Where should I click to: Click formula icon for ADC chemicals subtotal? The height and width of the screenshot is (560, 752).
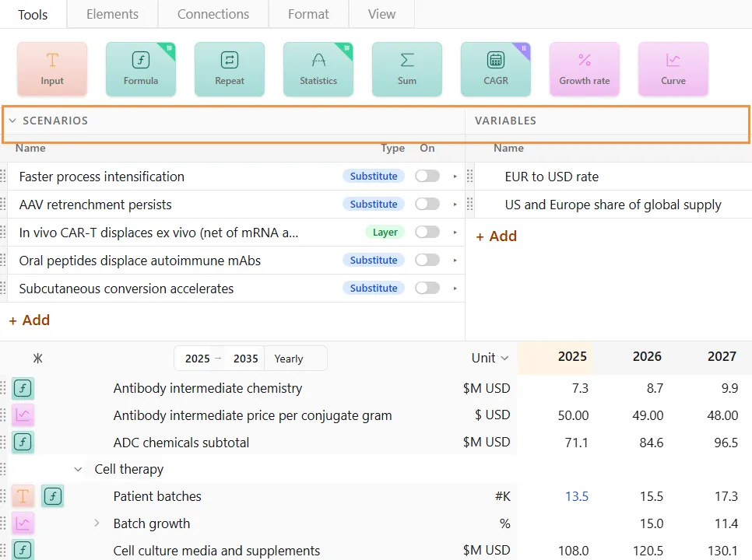[x=23, y=442]
